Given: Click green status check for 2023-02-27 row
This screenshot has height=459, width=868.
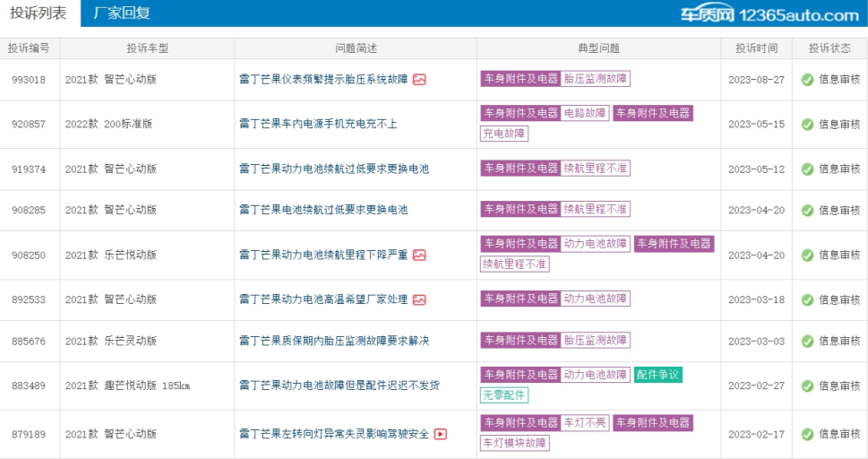Looking at the screenshot, I should 808,385.
